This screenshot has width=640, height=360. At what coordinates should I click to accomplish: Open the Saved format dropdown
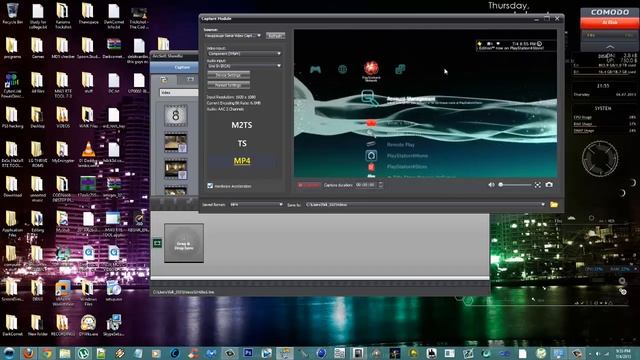coord(256,204)
